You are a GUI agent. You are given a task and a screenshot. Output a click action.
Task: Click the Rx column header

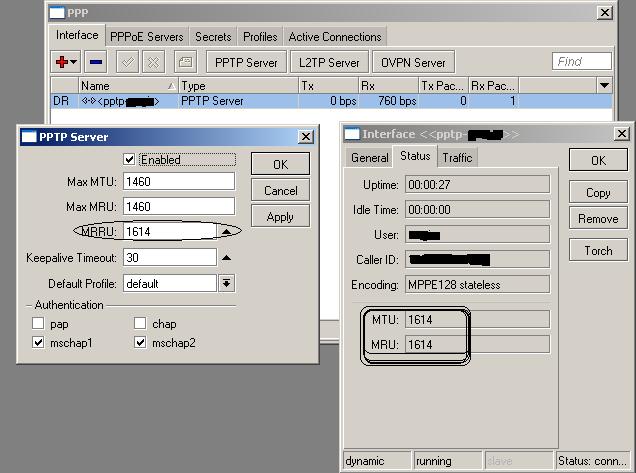[389, 86]
